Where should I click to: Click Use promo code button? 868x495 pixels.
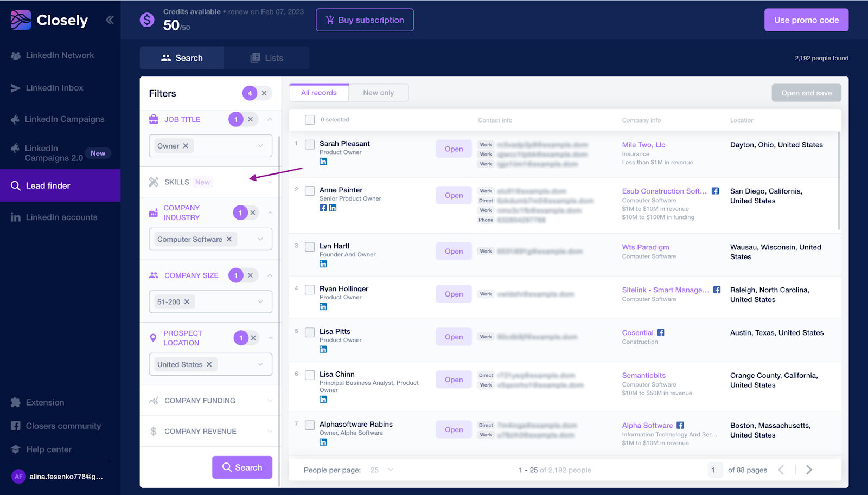point(807,20)
